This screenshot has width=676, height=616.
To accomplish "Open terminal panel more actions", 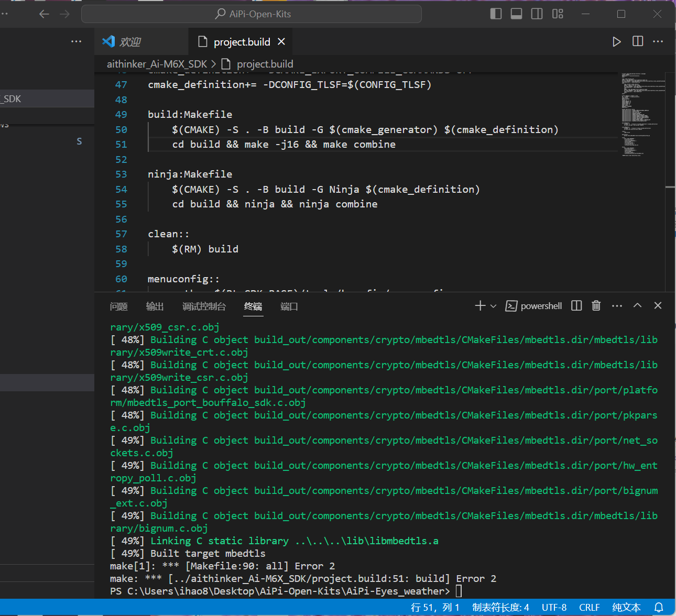I will click(x=617, y=306).
